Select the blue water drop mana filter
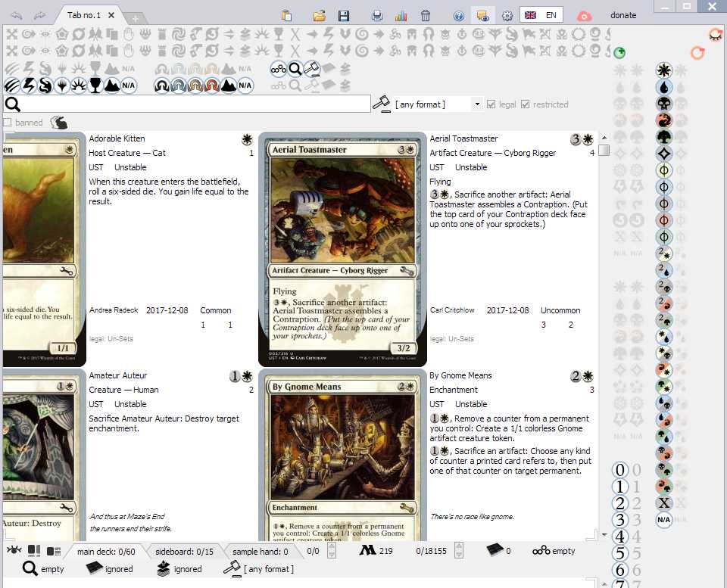Image resolution: width=727 pixels, height=588 pixels. tap(663, 87)
